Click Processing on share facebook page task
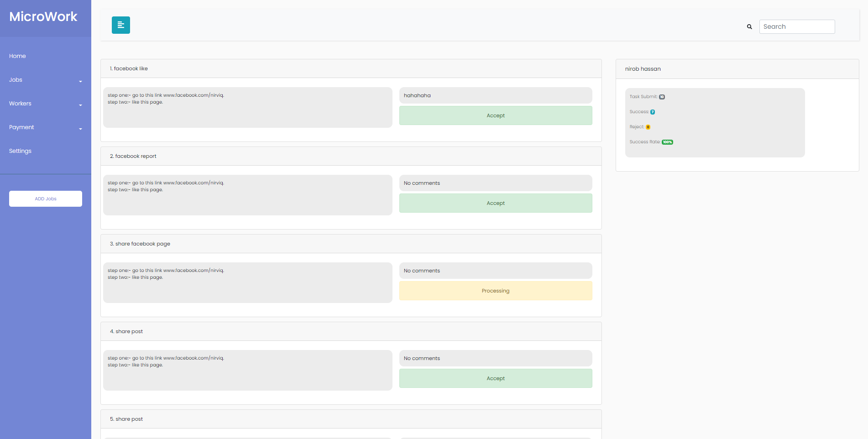868x439 pixels. coord(496,291)
